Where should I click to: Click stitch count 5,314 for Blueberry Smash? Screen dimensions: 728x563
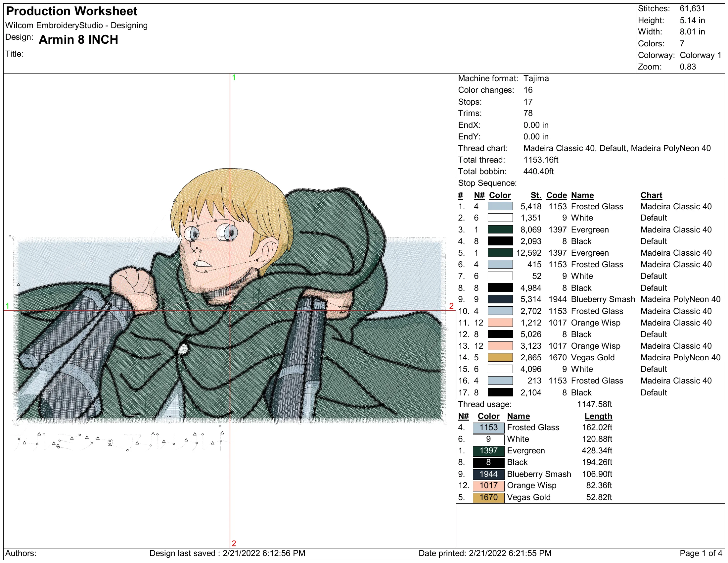click(531, 299)
